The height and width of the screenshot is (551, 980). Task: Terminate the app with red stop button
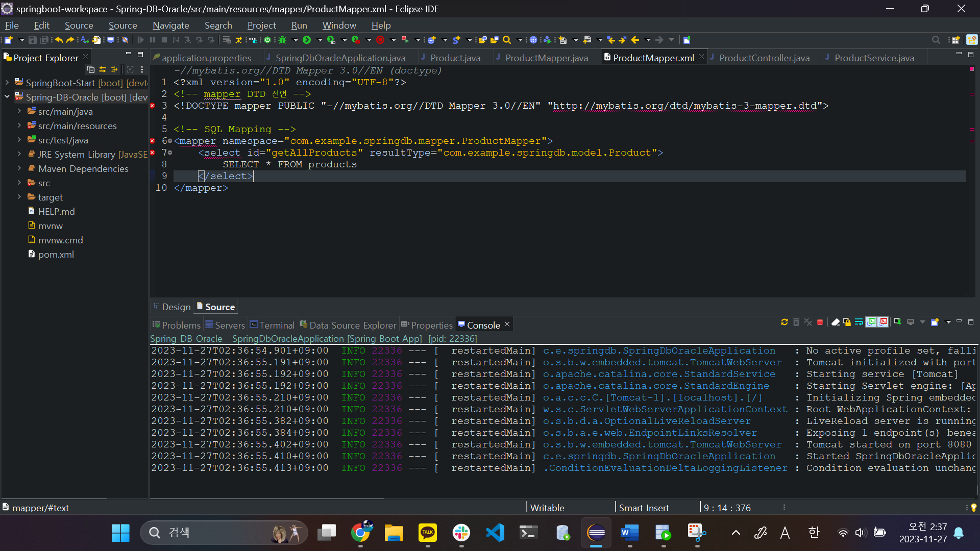tap(820, 322)
